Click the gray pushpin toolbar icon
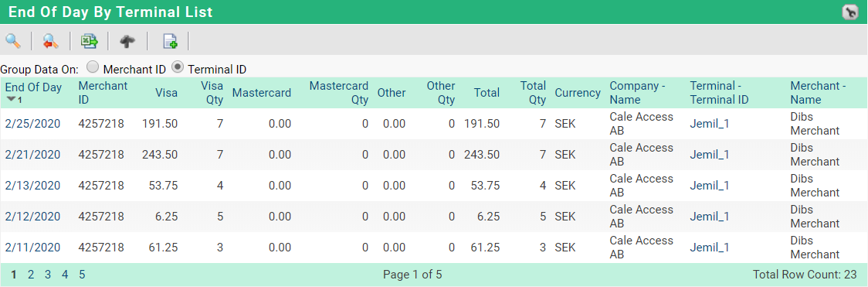 coord(127,41)
